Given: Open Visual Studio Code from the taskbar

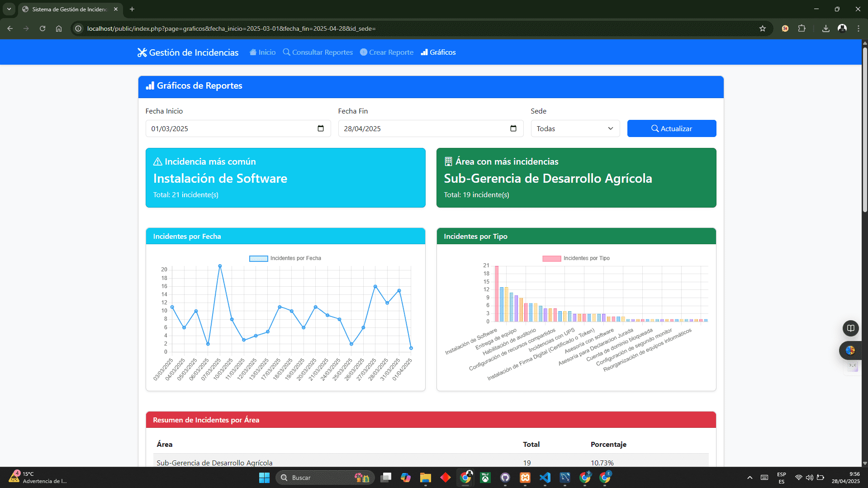Looking at the screenshot, I should (545, 478).
